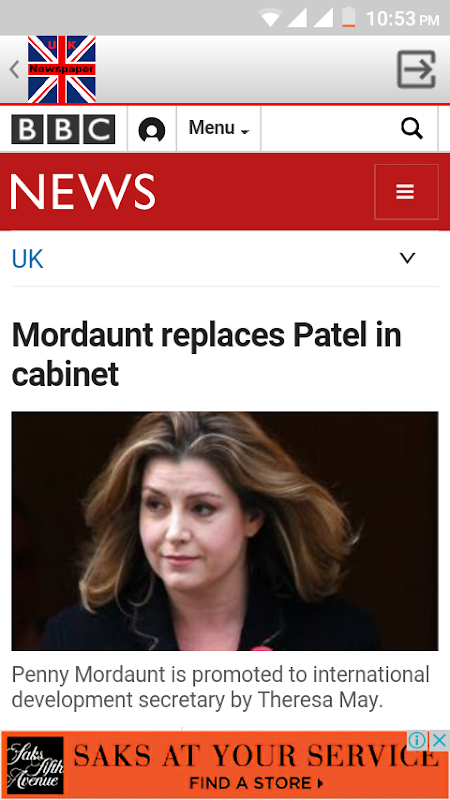Expand the UK section chevron
The width and height of the screenshot is (450, 800).
[x=407, y=258]
